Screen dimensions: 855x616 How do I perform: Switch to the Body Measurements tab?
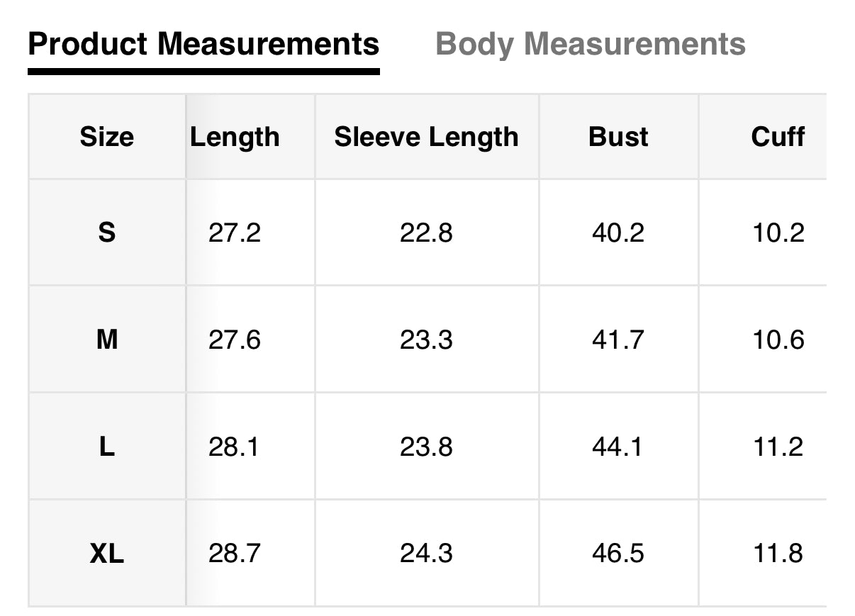coord(590,44)
